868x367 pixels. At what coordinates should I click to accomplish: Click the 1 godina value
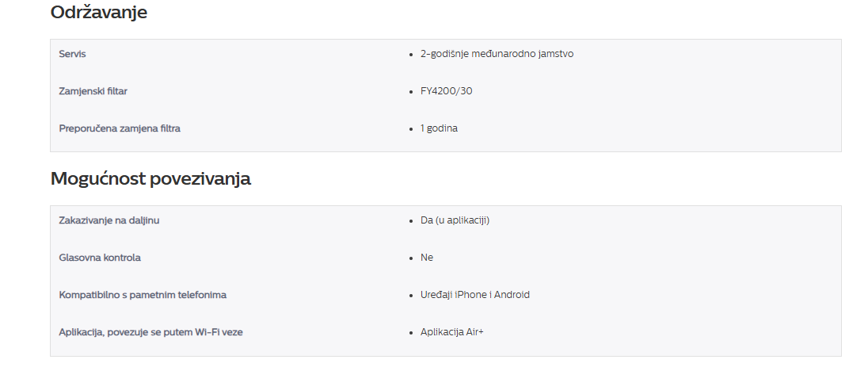pos(439,128)
